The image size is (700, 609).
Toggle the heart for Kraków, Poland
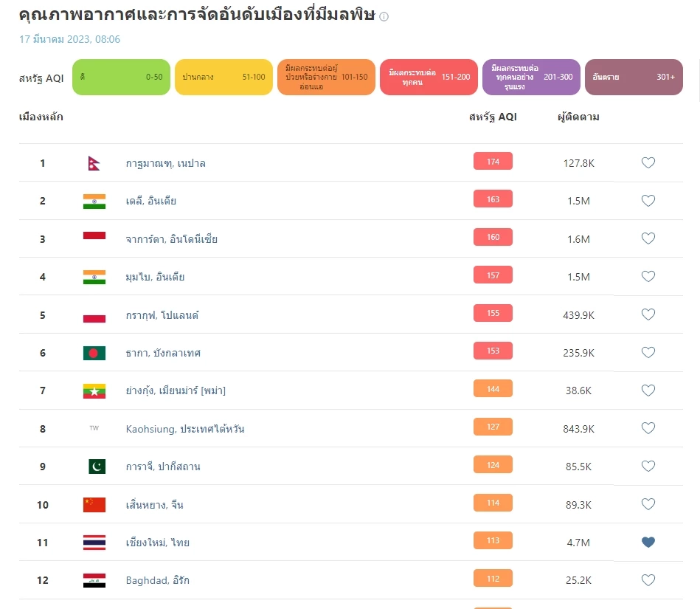tap(648, 314)
